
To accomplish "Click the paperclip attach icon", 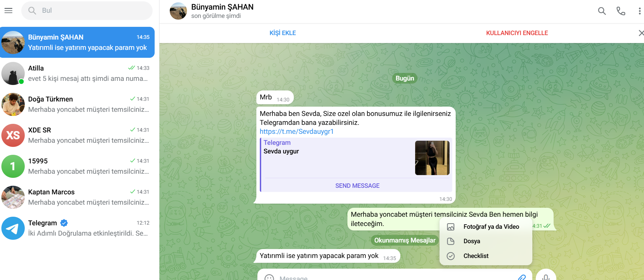I will coord(522,277).
